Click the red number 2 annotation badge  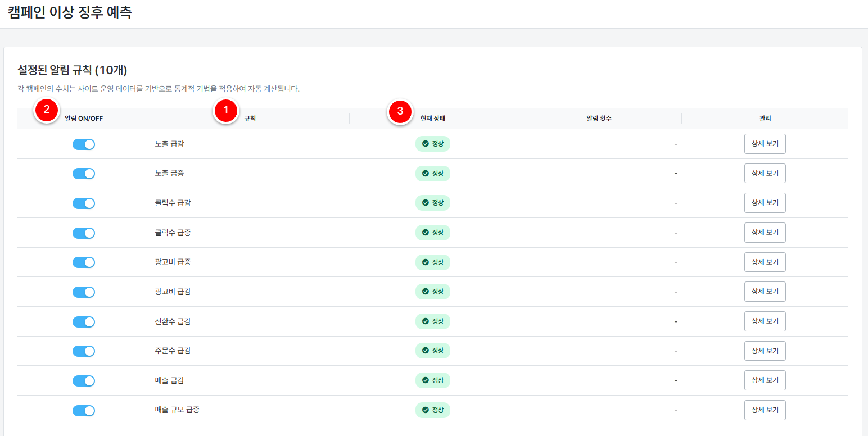tap(47, 111)
